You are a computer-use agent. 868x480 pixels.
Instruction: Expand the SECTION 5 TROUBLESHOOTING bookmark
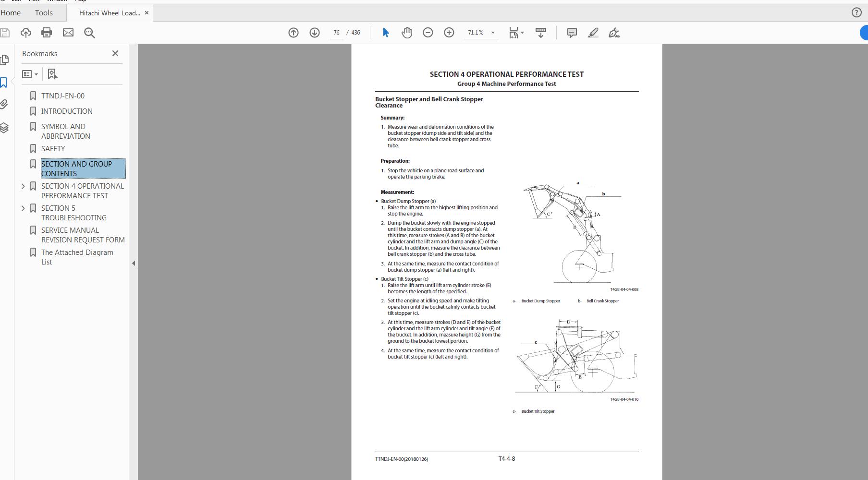23,208
